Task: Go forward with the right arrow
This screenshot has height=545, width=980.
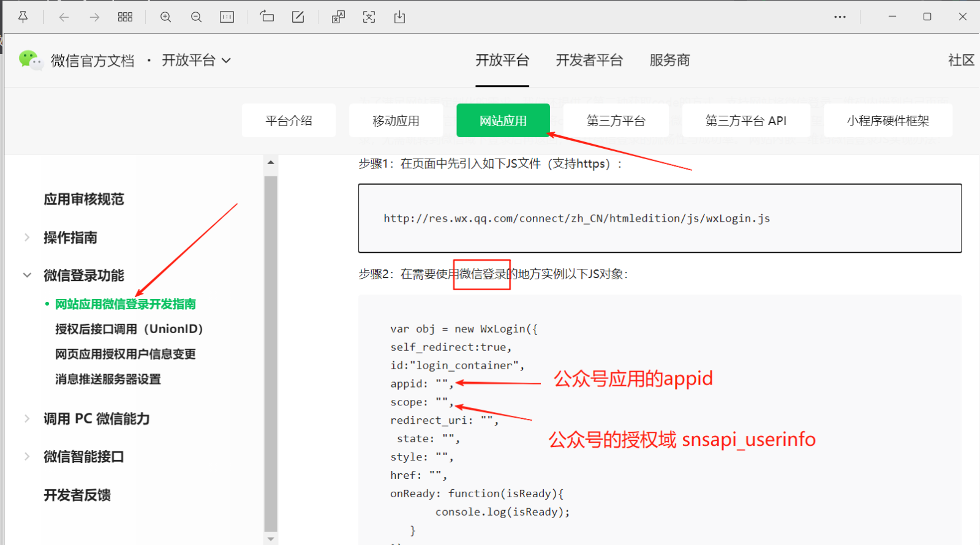Action: (x=94, y=17)
